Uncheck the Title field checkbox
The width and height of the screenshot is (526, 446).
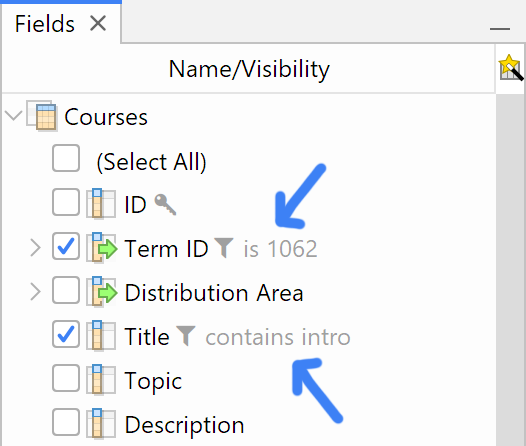click(x=66, y=334)
